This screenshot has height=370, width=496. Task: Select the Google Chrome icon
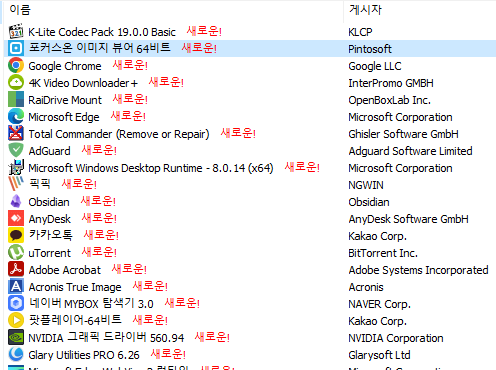coord(16,65)
